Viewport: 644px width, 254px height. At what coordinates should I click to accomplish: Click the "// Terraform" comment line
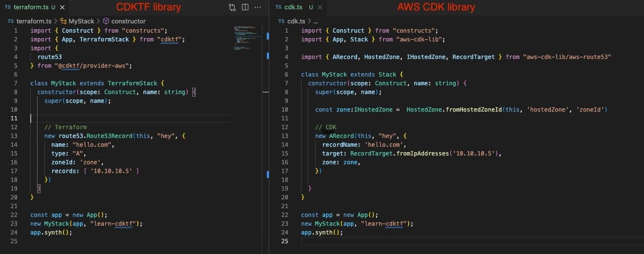tap(65, 127)
